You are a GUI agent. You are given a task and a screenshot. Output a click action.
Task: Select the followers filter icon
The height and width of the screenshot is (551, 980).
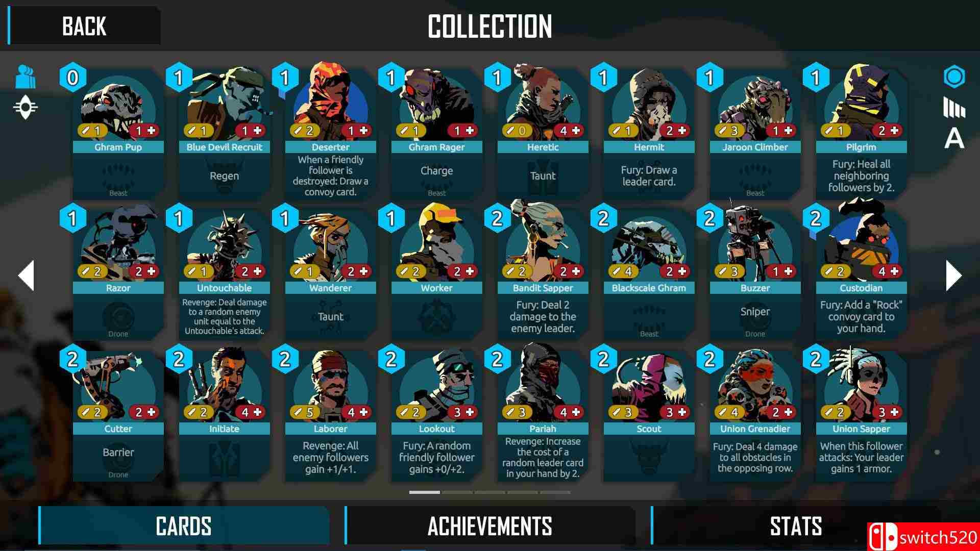coord(26,77)
